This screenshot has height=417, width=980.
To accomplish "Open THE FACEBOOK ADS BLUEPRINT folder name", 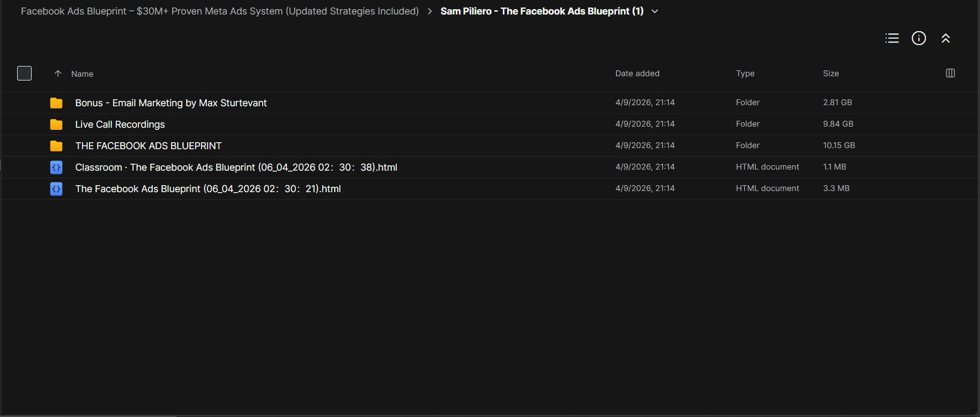I will 149,146.
